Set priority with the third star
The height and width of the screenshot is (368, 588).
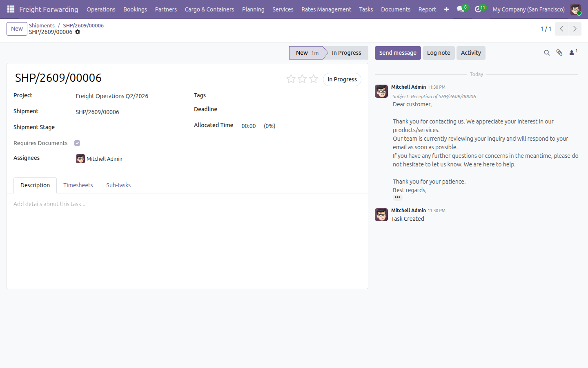[x=314, y=79]
